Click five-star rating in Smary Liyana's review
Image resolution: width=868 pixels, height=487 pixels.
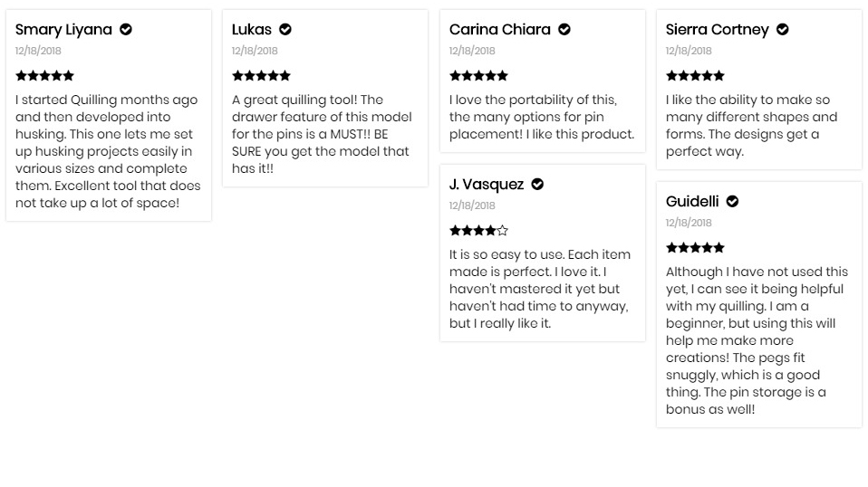[44, 76]
